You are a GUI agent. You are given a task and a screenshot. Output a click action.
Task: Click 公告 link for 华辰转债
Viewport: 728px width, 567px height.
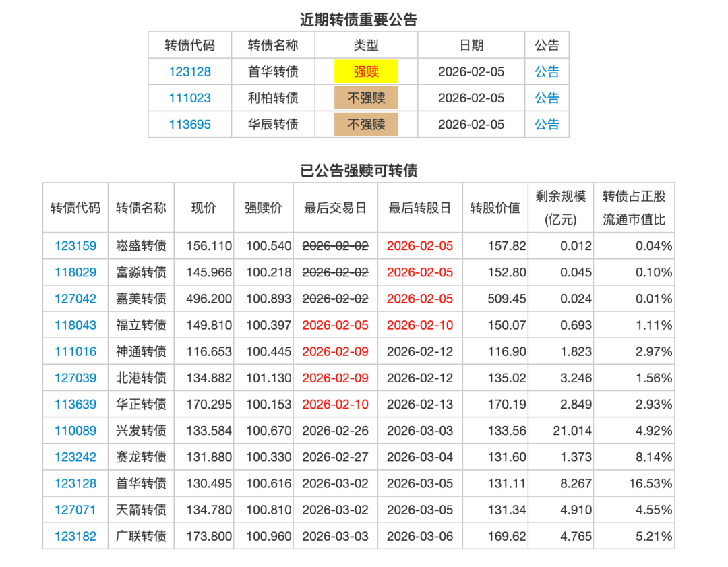coord(547,124)
